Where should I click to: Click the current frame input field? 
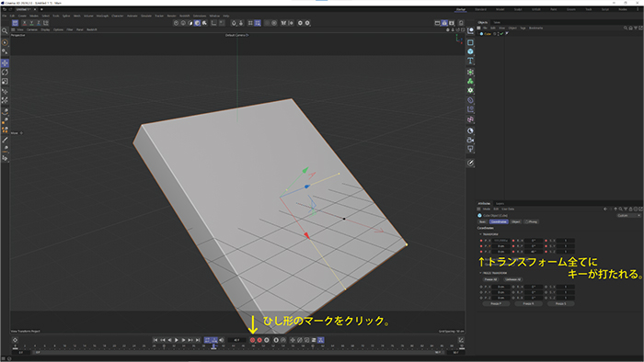click(237, 340)
